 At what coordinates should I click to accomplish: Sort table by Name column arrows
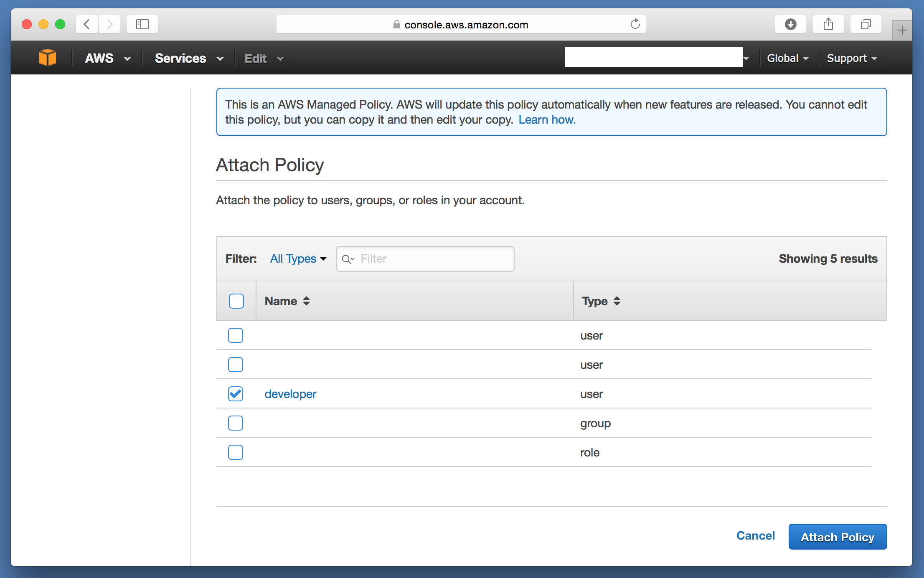(x=306, y=301)
